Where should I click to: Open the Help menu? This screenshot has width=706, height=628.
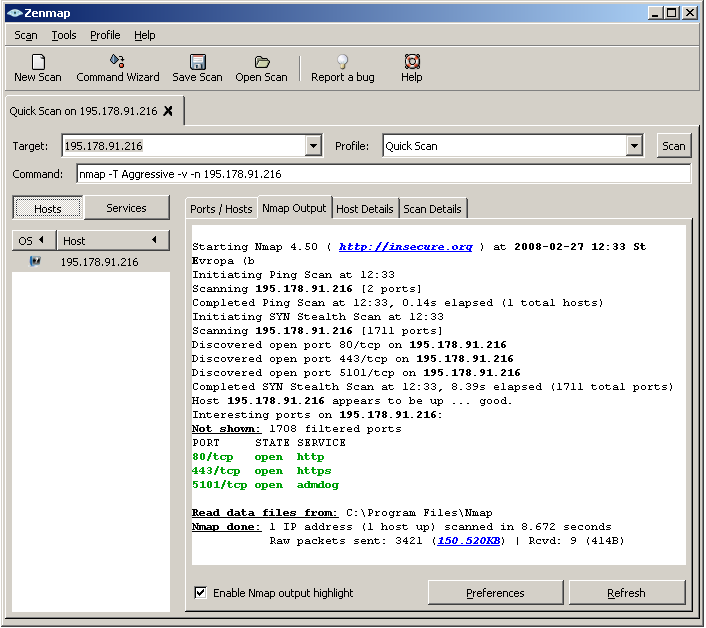tap(145, 35)
